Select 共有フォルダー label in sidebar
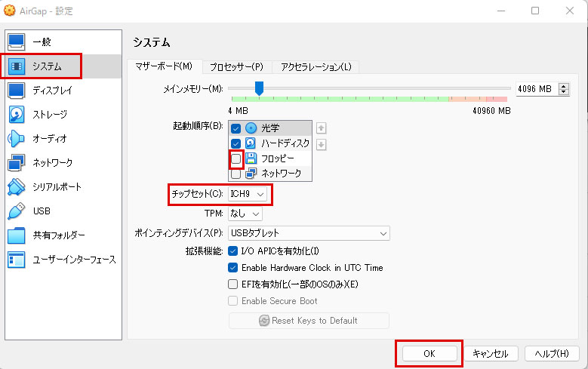 pyautogui.click(x=59, y=235)
